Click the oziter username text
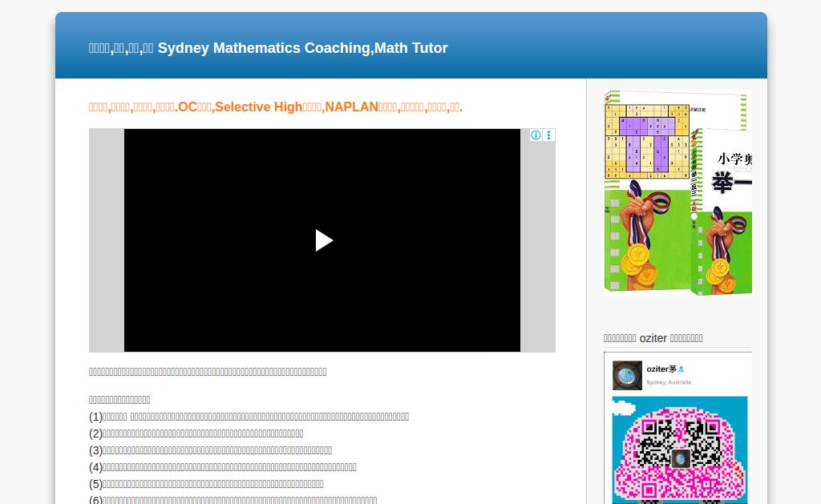Screen dimensions: 821x504 coord(661,369)
